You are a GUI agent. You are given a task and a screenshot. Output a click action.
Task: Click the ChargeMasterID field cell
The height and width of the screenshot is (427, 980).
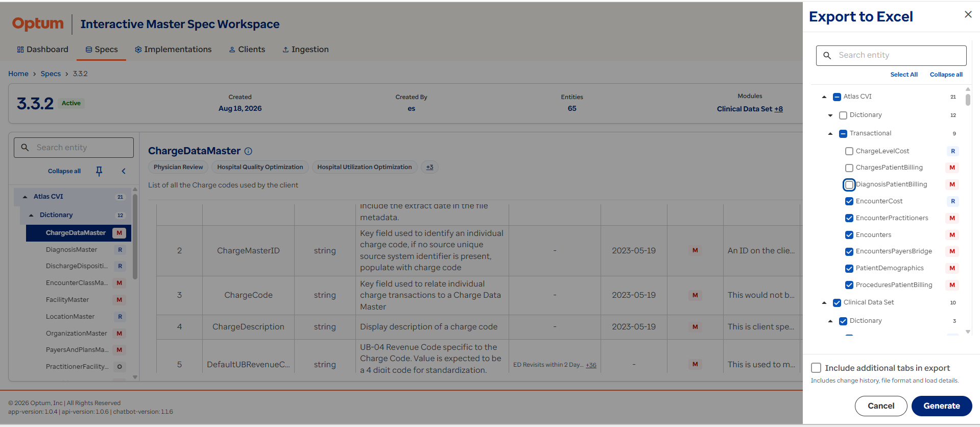(248, 251)
